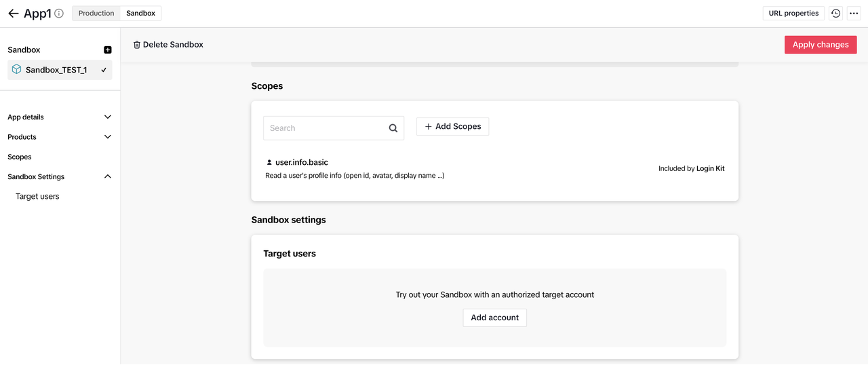Click the magnifier icon in Scopes search
The width and height of the screenshot is (868, 365).
(393, 128)
